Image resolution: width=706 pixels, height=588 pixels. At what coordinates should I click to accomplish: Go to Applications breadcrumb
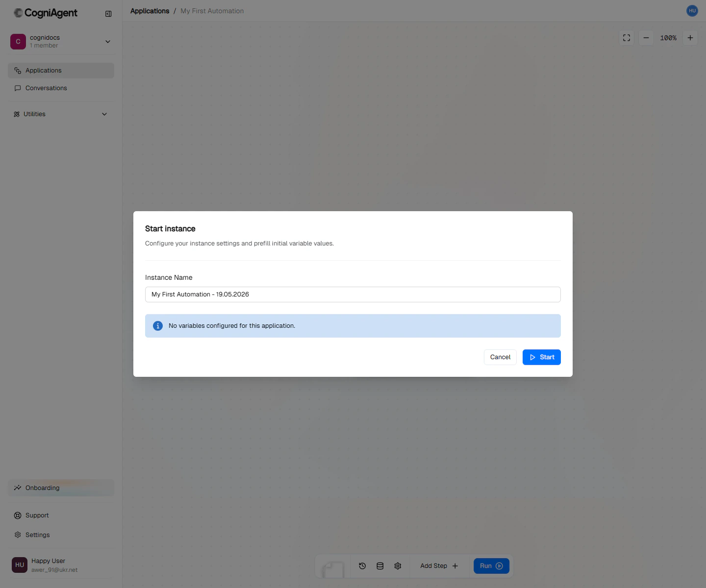click(150, 11)
